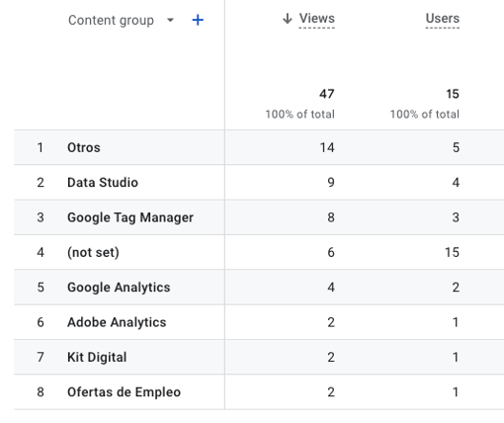Click Users value 3 for Google Tag Manager
The height and width of the screenshot is (423, 504).
point(456,217)
